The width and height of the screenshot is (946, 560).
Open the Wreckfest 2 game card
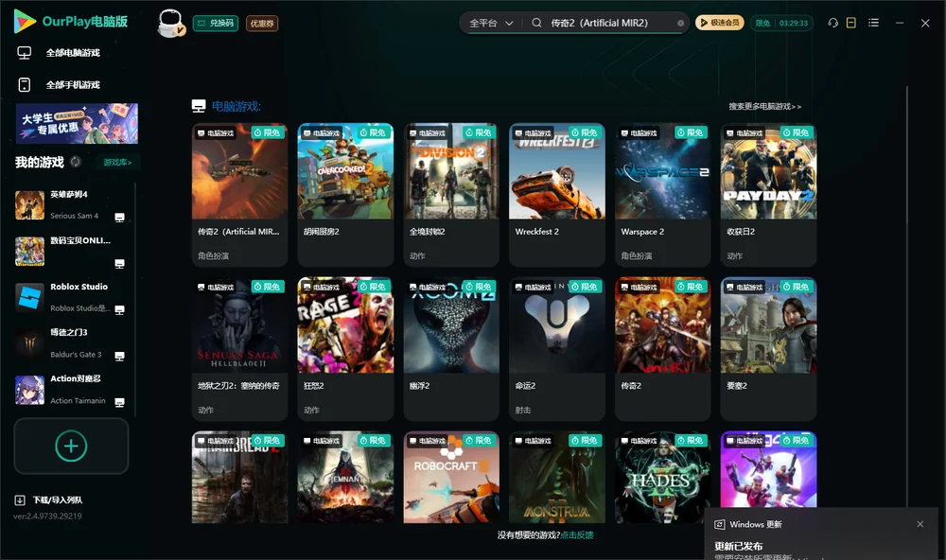557,194
